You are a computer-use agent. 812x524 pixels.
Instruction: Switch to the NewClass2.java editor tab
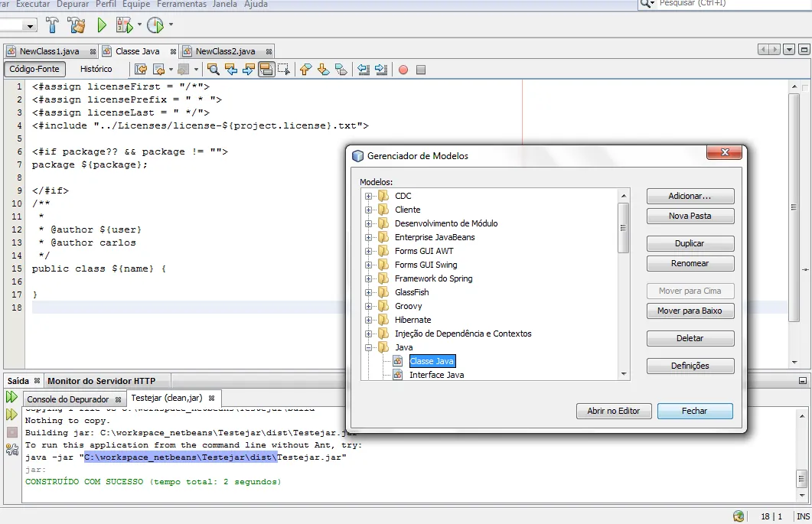[225, 51]
